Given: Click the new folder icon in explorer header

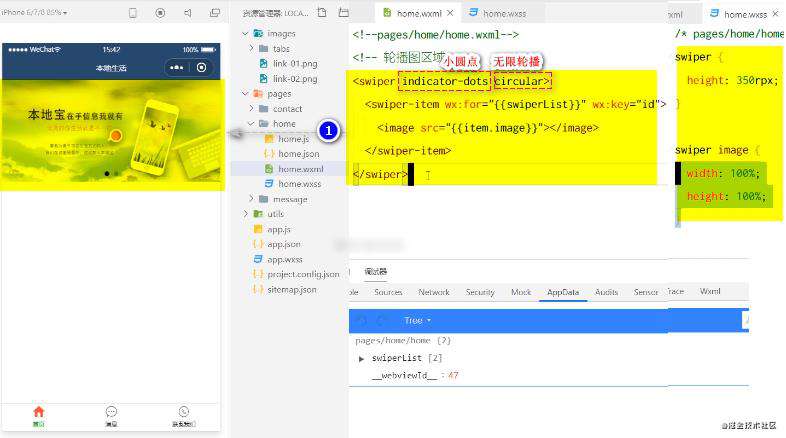Looking at the screenshot, I should (344, 13).
